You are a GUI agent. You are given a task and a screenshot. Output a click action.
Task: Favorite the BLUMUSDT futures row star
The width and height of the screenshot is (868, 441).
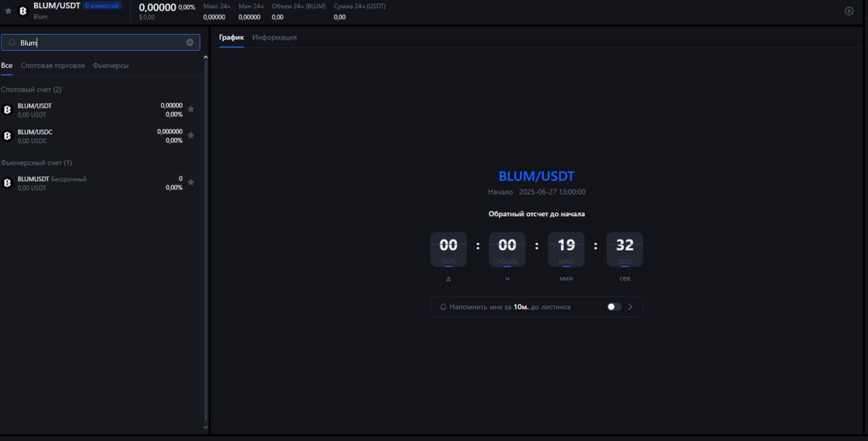pyautogui.click(x=191, y=182)
